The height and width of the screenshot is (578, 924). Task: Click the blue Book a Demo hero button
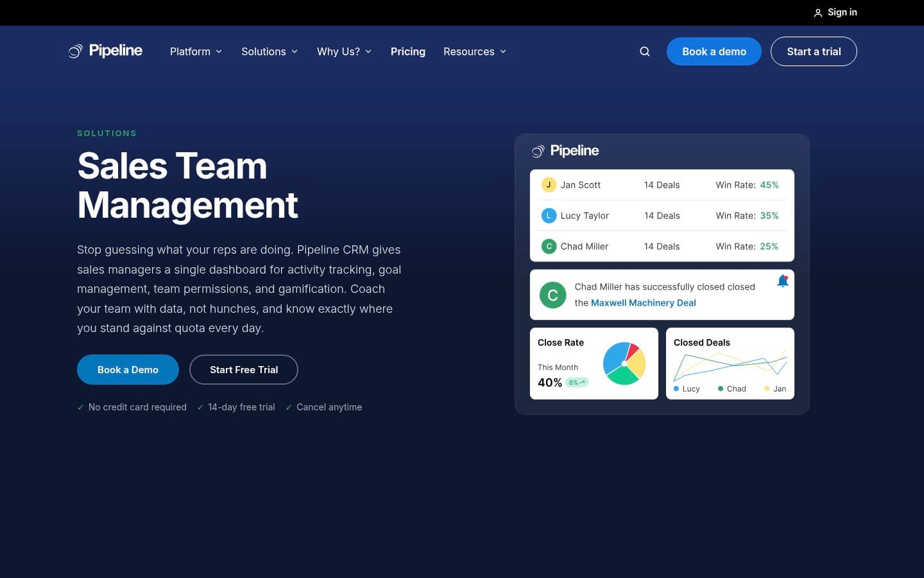128,370
